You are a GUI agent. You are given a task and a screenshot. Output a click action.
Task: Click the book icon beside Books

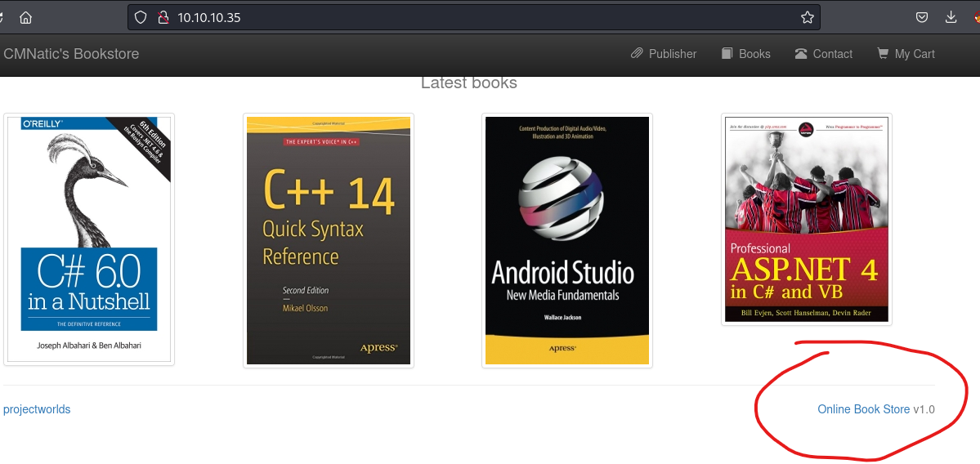coord(727,54)
